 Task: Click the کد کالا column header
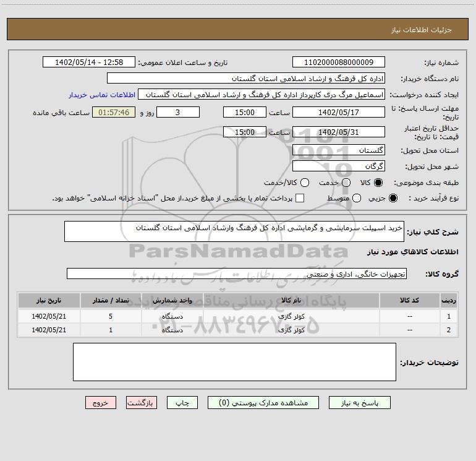pyautogui.click(x=409, y=300)
